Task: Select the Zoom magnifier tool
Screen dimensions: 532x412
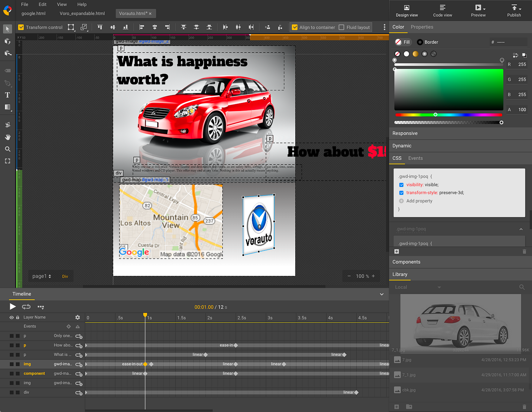Action: pyautogui.click(x=7, y=149)
